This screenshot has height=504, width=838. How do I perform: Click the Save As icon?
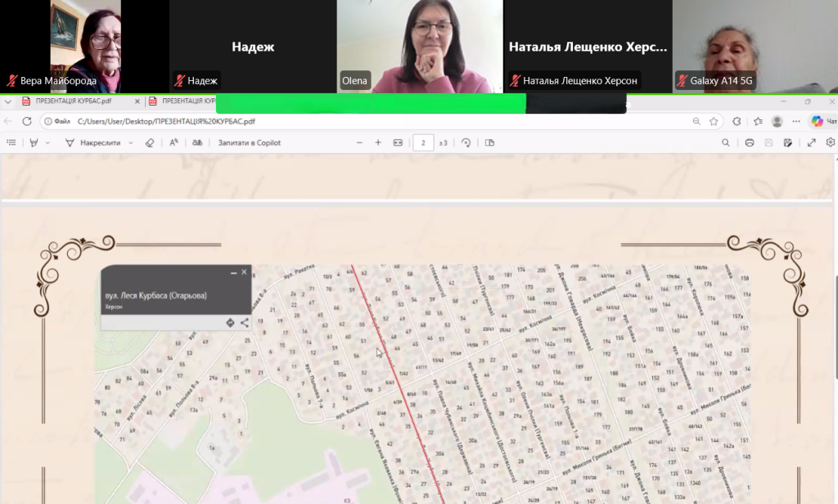coord(787,142)
